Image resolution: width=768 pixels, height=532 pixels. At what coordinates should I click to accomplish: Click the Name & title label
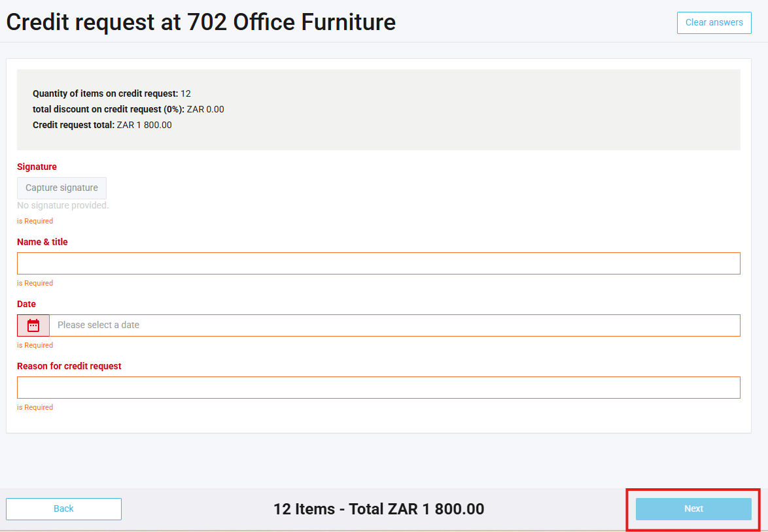(43, 242)
